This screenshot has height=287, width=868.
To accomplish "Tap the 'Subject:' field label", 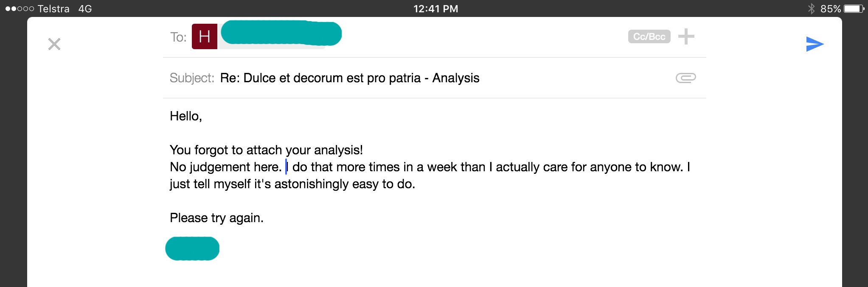I will click(192, 78).
